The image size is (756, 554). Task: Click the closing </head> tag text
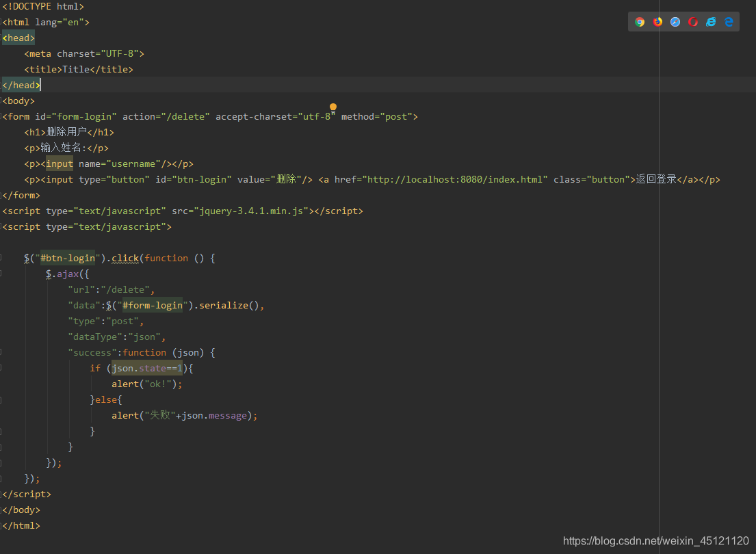(21, 85)
